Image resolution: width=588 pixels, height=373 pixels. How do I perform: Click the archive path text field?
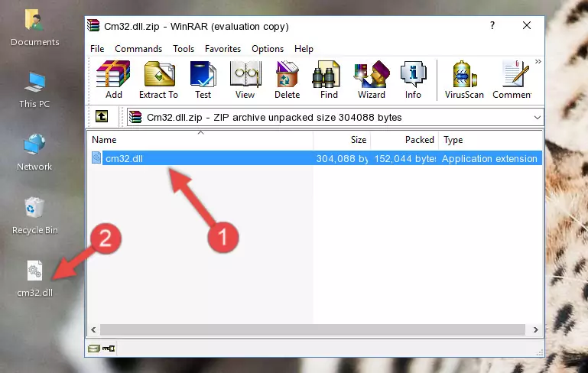click(x=334, y=118)
